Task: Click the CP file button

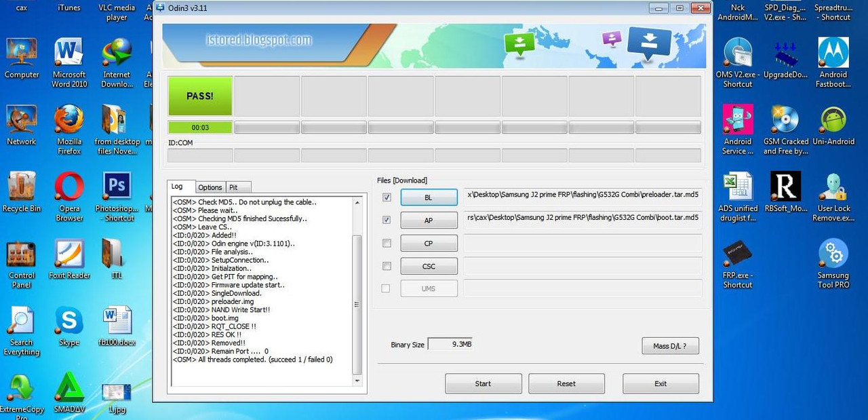Action: 429,244
